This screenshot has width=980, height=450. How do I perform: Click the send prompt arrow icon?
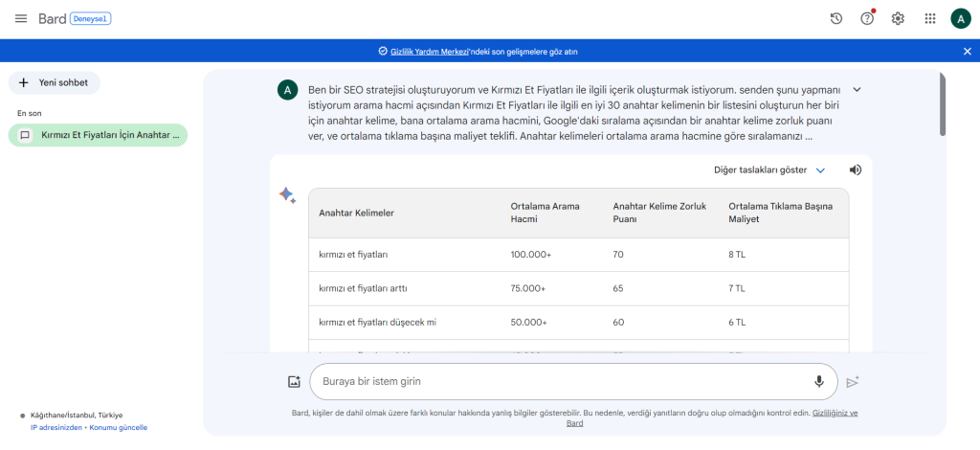[853, 382]
